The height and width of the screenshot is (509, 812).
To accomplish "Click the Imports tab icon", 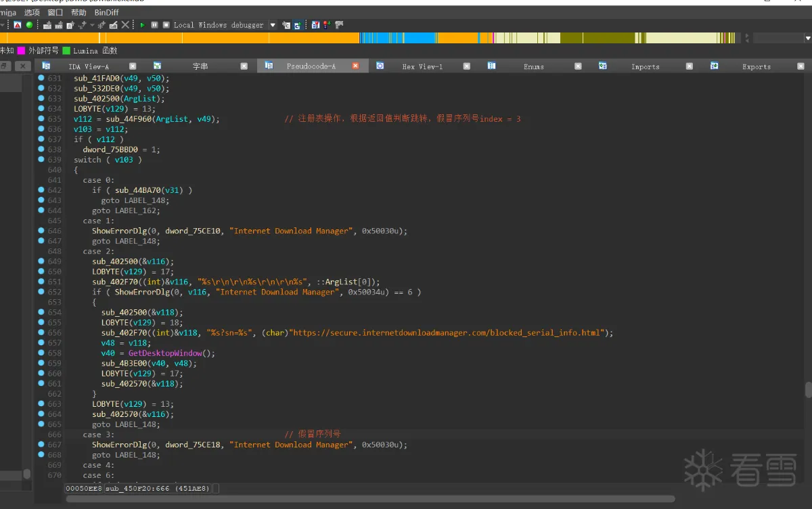I will (x=603, y=66).
